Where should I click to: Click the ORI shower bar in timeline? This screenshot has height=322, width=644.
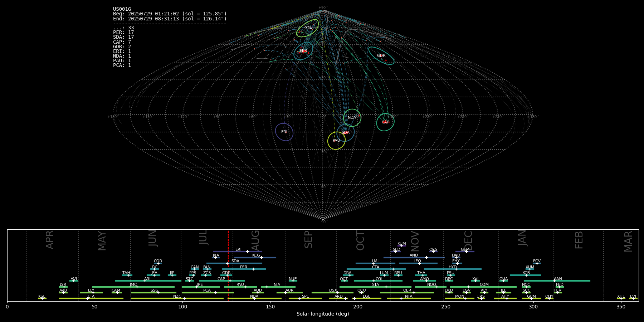click(378, 281)
